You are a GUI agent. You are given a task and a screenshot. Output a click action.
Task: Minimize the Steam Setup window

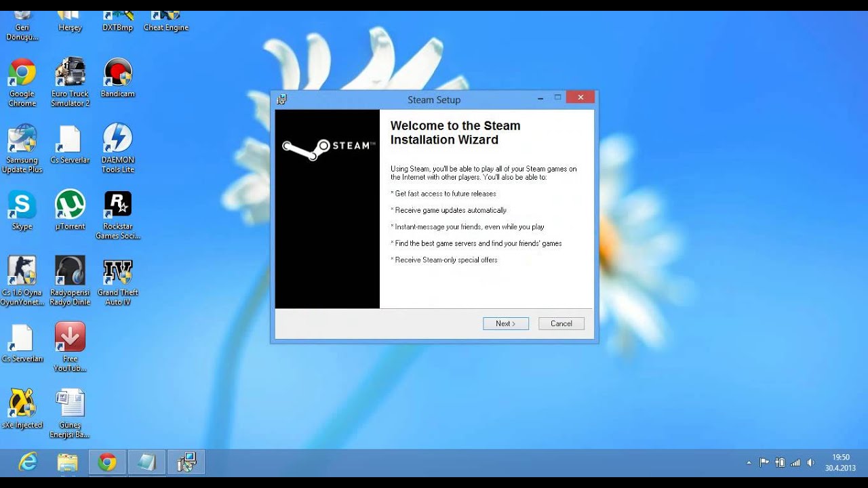(540, 99)
